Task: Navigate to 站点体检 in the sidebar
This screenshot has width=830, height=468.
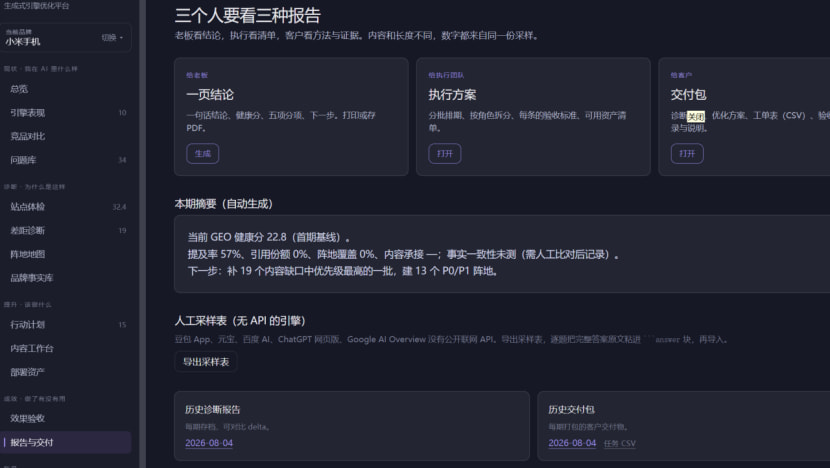Action: [66, 207]
